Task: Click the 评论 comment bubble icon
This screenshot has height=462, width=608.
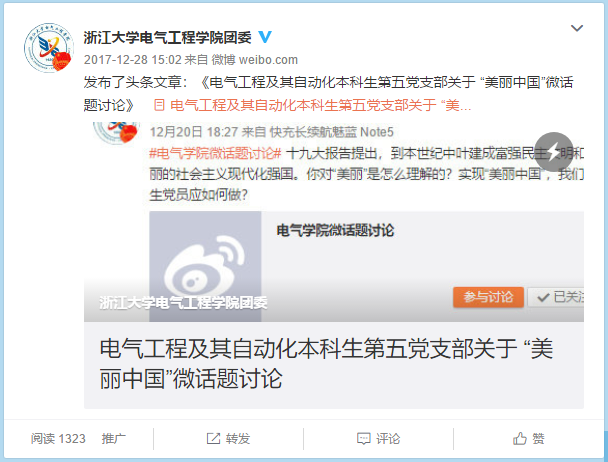Action: tap(363, 439)
